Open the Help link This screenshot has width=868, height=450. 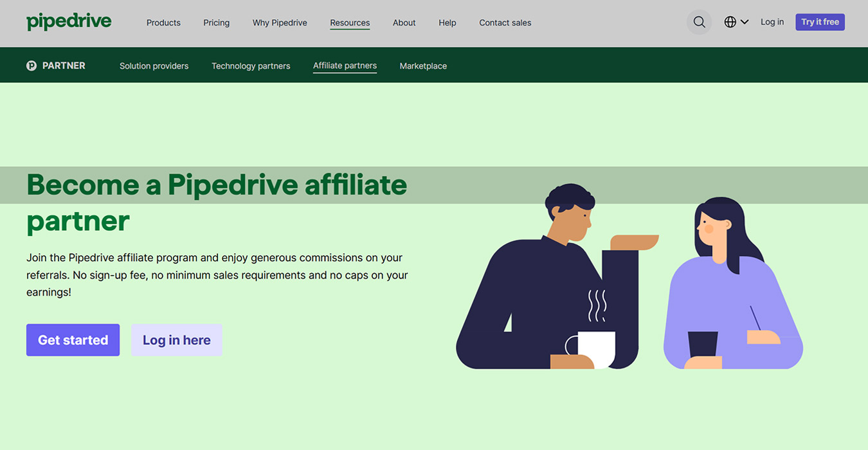pos(447,22)
